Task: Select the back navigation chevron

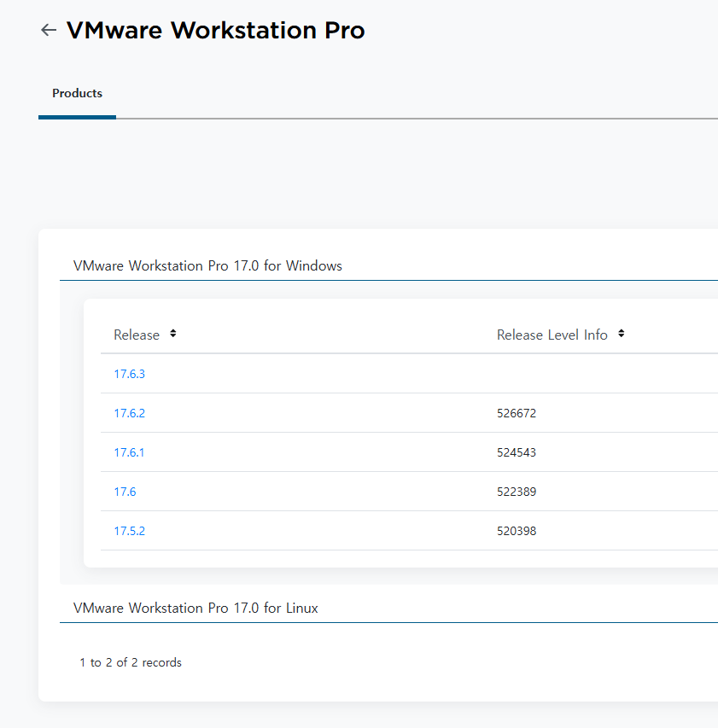Action: pos(49,30)
